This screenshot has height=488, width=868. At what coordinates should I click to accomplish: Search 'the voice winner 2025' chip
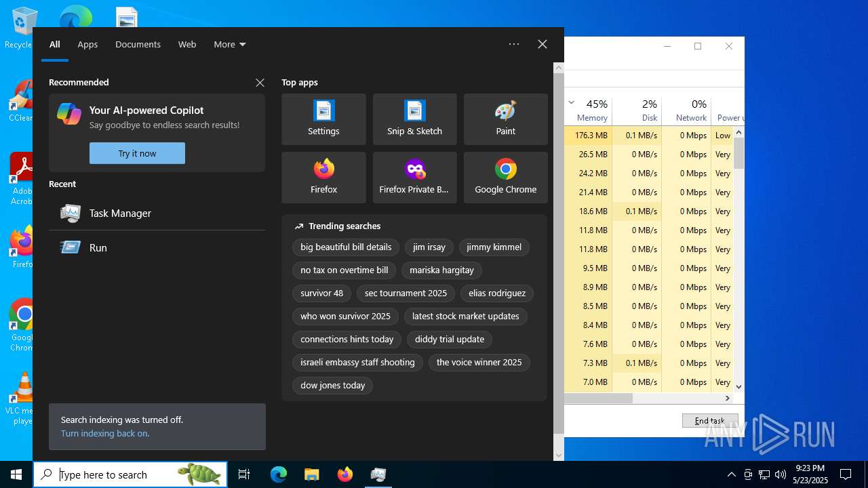point(479,363)
